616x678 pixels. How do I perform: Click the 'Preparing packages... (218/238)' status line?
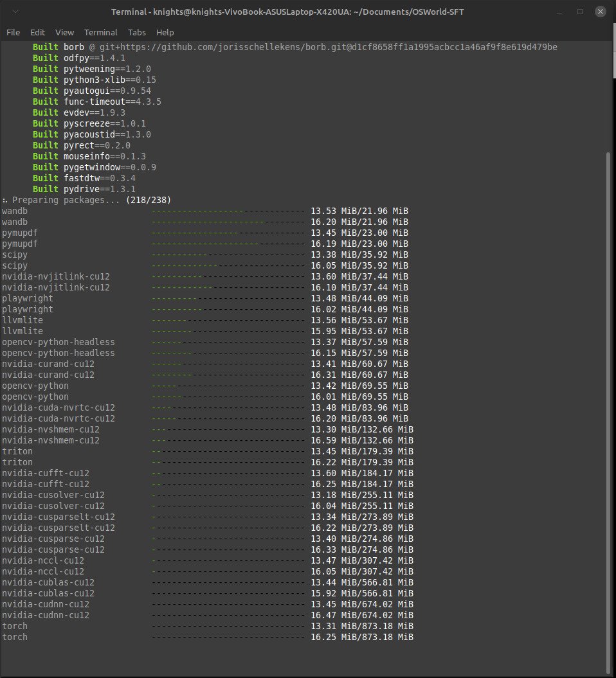87,201
